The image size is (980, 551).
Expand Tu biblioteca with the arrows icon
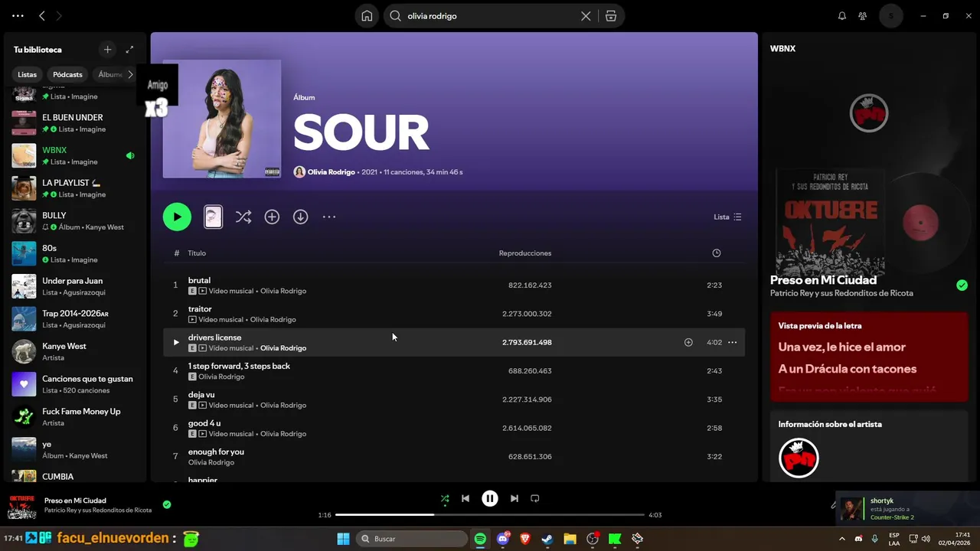click(x=129, y=50)
